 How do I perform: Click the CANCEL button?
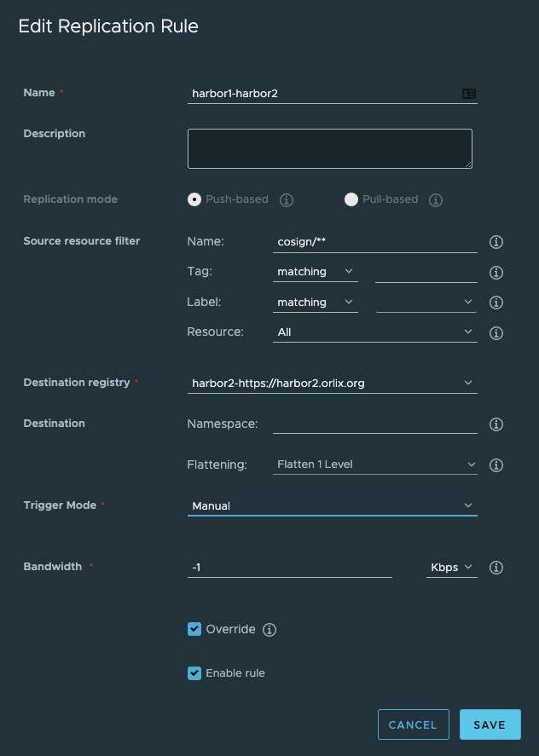[x=413, y=724]
